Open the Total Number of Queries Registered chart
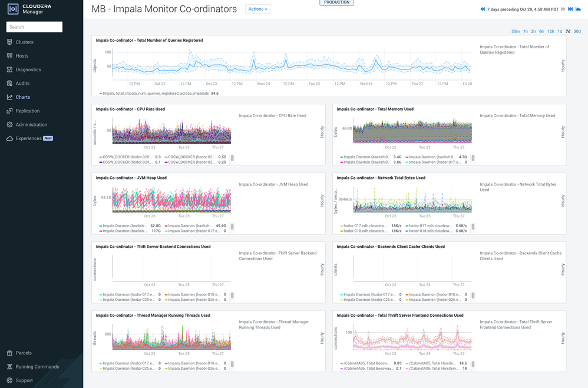The width and height of the screenshot is (588, 388). click(149, 41)
